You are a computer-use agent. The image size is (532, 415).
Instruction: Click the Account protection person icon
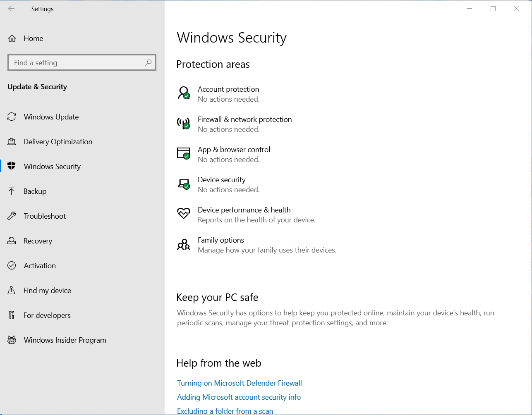click(184, 93)
